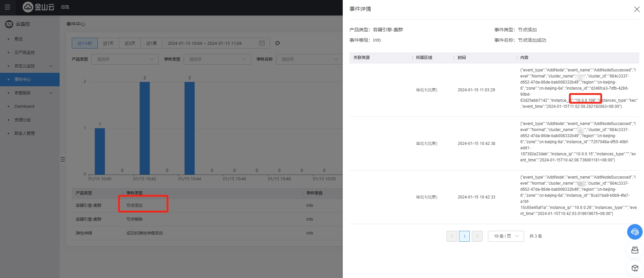Click the inbox icon at bottom right
This screenshot has width=644, height=278.
pyautogui.click(x=635, y=250)
